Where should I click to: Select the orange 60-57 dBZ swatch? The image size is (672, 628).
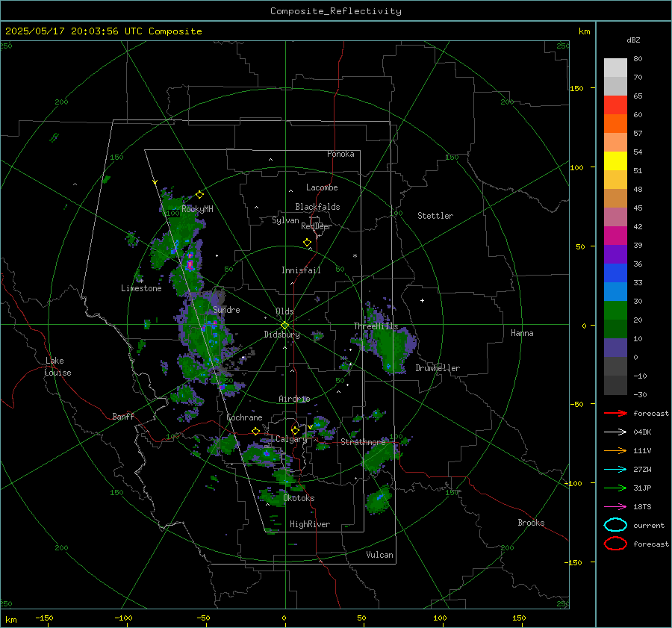(615, 124)
